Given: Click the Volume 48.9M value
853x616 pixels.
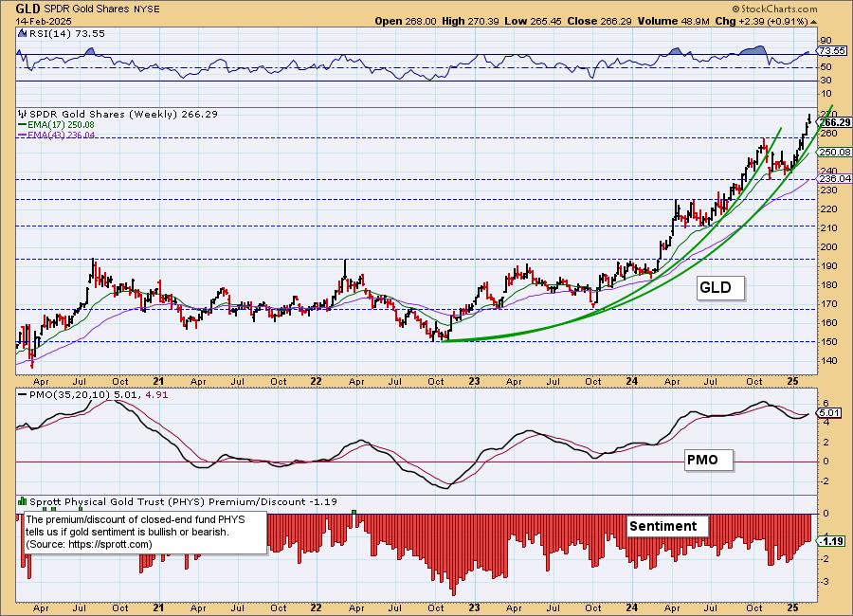Looking at the screenshot, I should tap(674, 21).
